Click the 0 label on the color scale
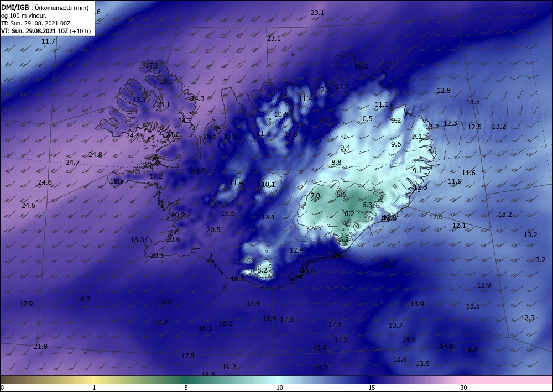 point(2,388)
